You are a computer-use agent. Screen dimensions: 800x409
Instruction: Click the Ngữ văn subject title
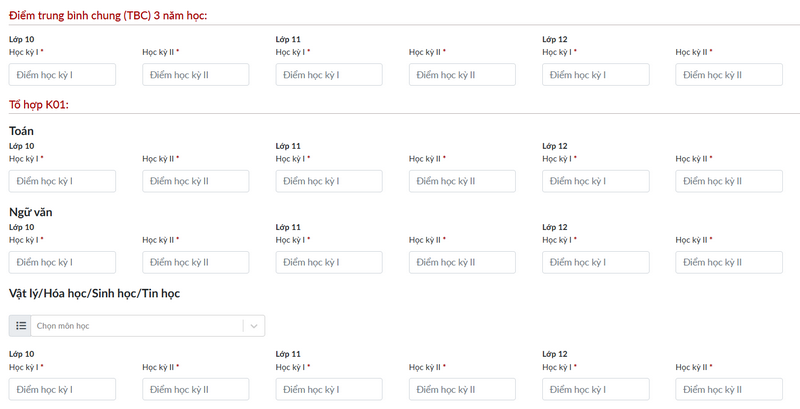pos(31,212)
